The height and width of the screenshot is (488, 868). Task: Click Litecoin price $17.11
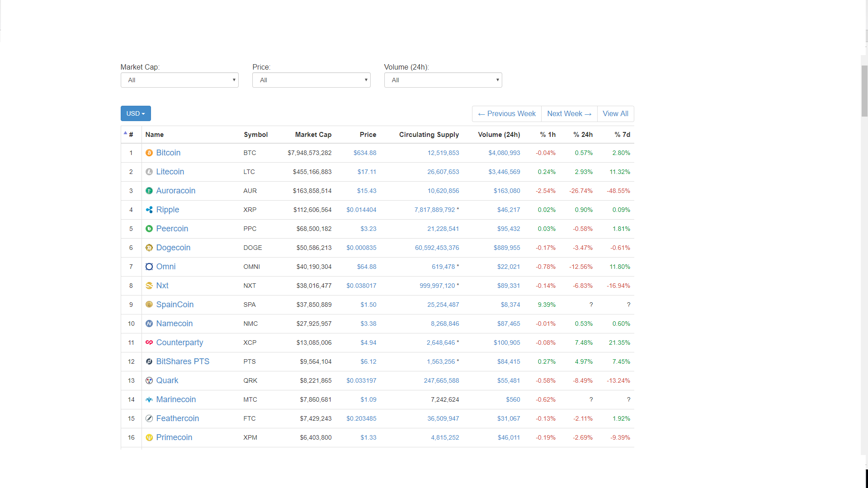pos(367,172)
